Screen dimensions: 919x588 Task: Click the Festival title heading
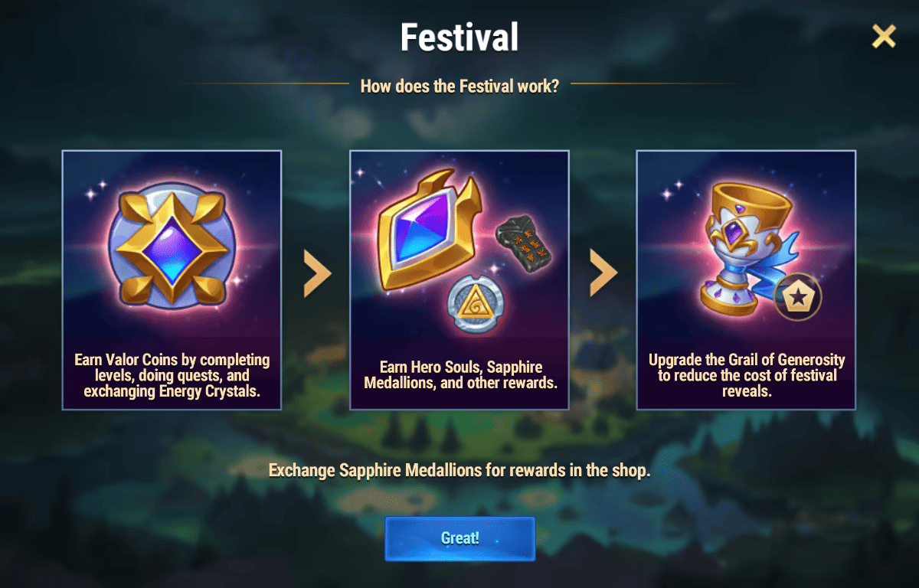(x=459, y=37)
